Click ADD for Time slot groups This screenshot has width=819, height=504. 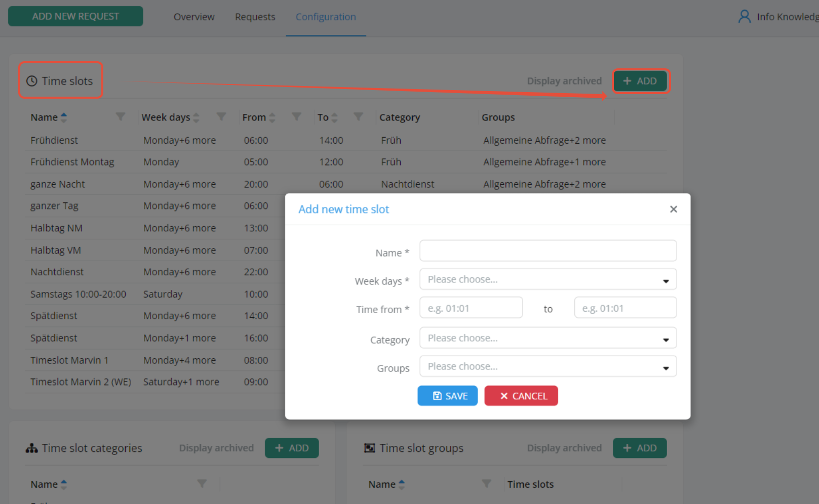point(640,448)
